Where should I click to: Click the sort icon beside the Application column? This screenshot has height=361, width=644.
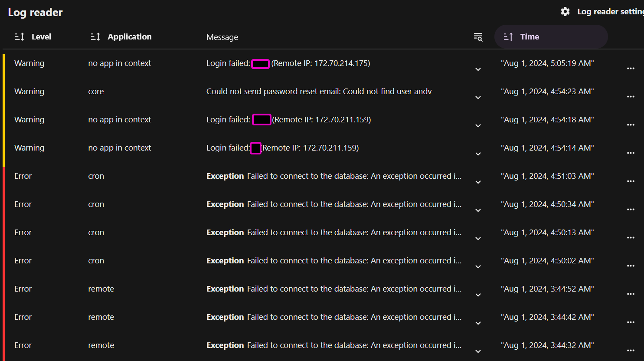95,36
